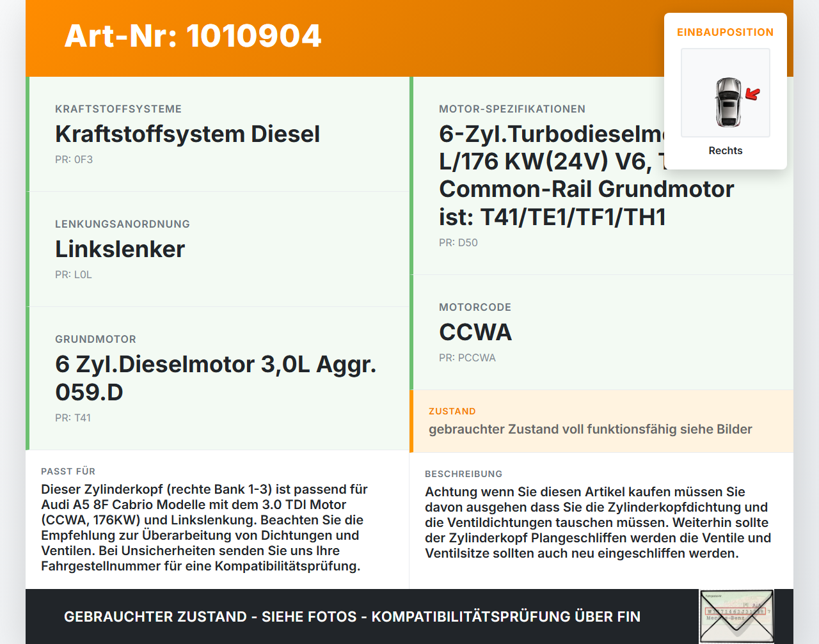
Task: Click the 'Linkslenker' value
Action: (x=120, y=249)
